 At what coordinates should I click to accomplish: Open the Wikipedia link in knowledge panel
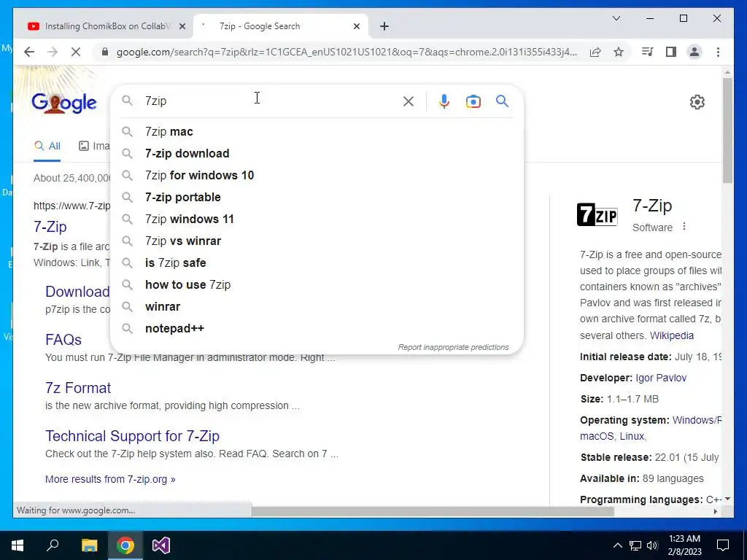(672, 335)
